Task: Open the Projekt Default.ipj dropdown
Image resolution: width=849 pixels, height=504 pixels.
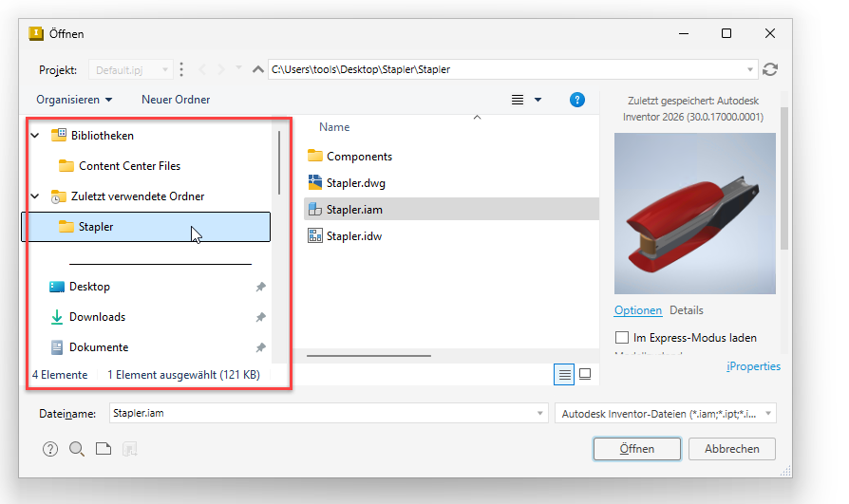Action: click(130, 70)
